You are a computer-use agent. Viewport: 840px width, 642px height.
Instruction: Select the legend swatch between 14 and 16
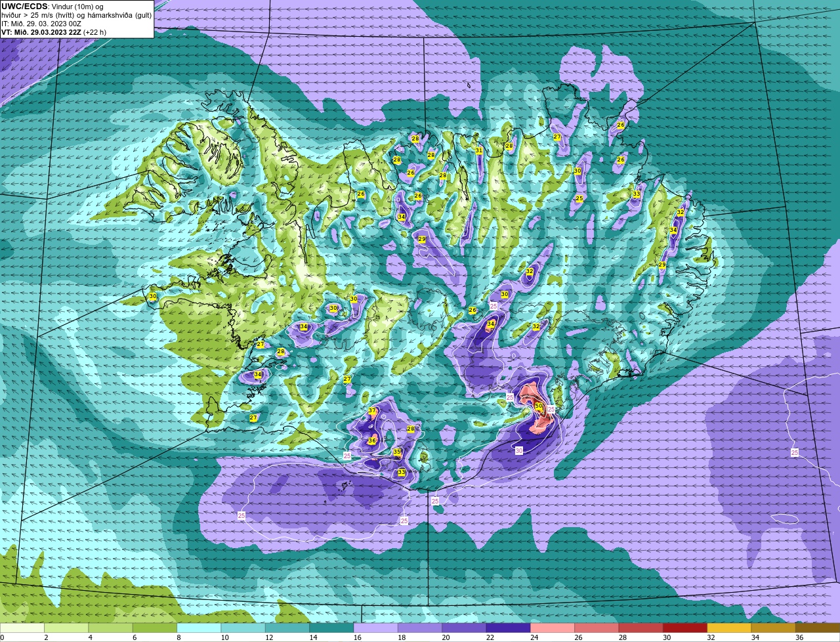click(331, 628)
